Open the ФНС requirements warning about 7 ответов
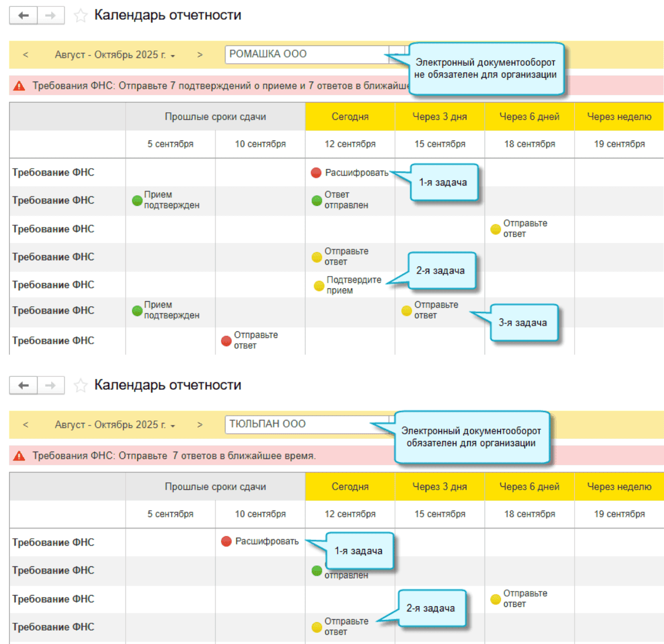Image resolution: width=664 pixels, height=644 pixels. click(x=174, y=456)
